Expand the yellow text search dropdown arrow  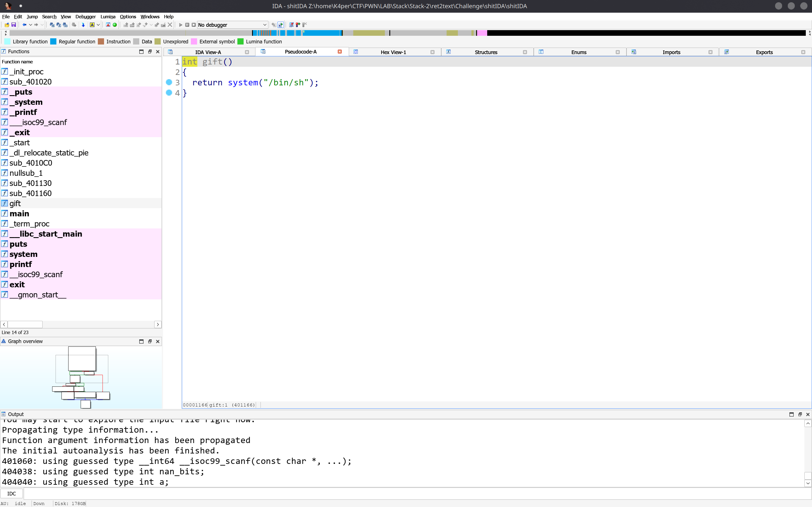[x=98, y=25]
